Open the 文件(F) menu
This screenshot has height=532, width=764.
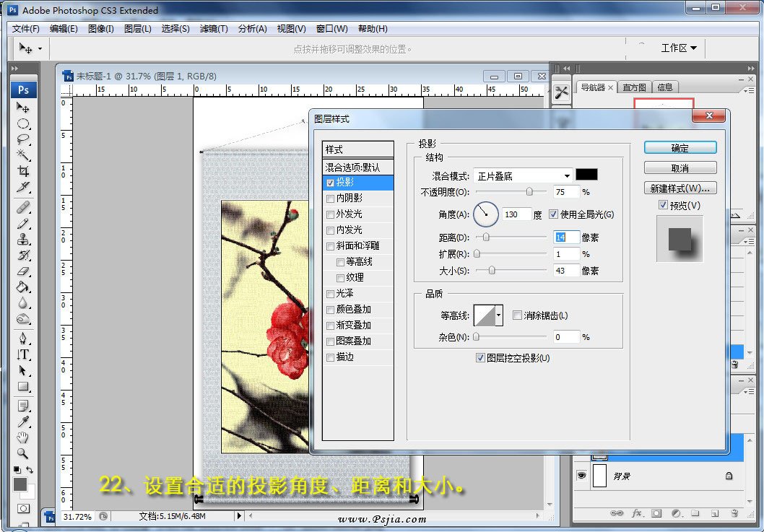[26, 29]
